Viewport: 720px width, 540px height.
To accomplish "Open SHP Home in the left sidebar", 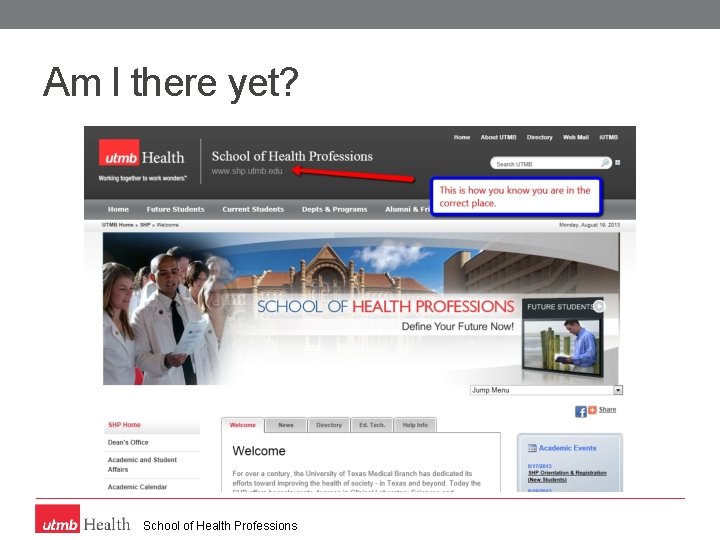I will point(124,425).
